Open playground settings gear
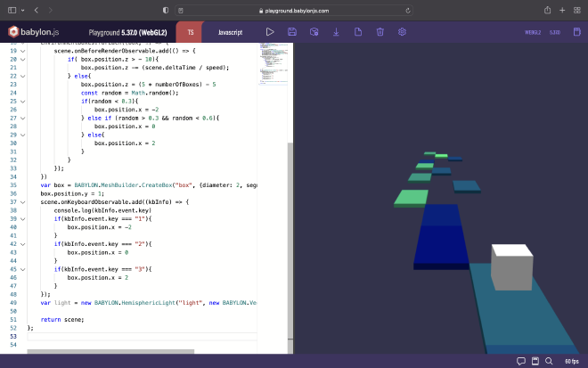Viewport: 588px width, 368px height. [x=402, y=31]
